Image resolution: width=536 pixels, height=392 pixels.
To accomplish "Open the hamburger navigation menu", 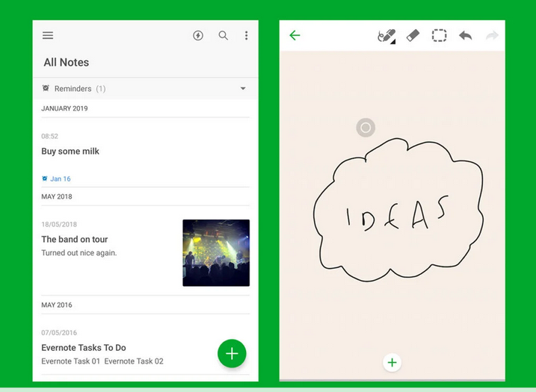I will pyautogui.click(x=48, y=35).
